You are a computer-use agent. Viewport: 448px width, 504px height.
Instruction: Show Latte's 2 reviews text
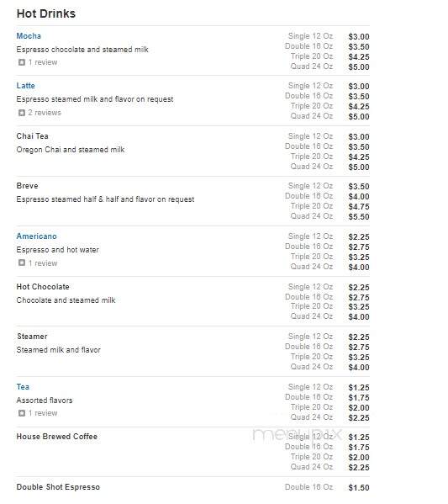[x=45, y=113]
